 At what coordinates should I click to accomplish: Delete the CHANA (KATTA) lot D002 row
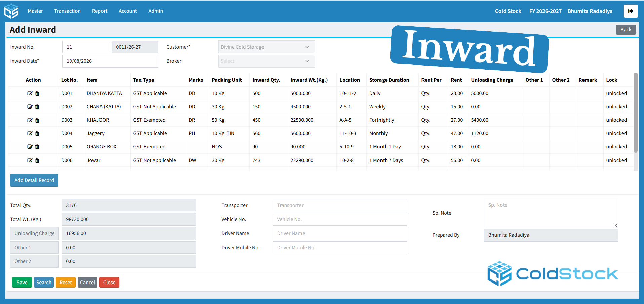(x=37, y=107)
